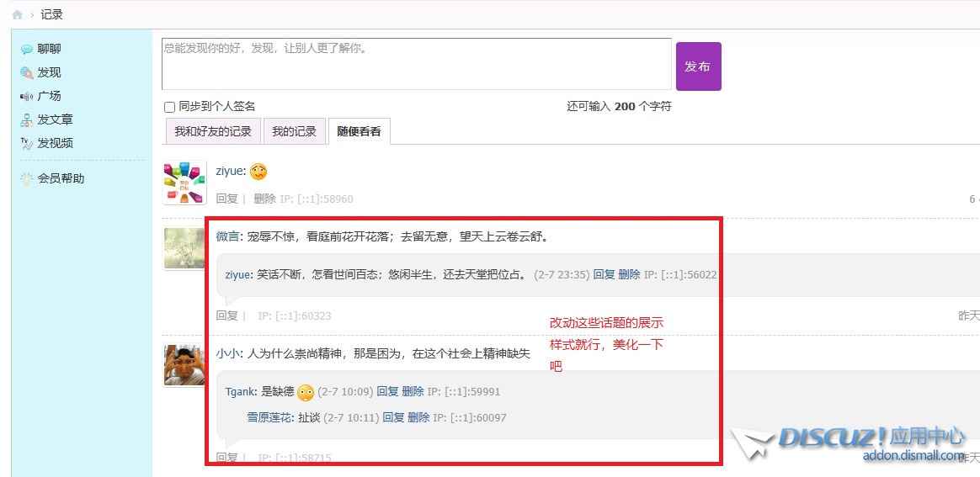980x477 pixels.
Task: Open the 广场 speaker icon in sidebar
Action: coord(27,97)
